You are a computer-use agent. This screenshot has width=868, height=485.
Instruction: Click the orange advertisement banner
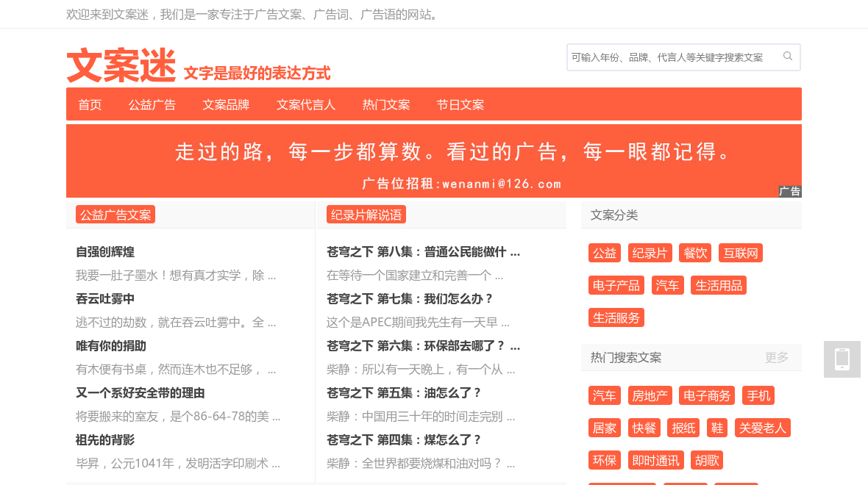(x=433, y=161)
